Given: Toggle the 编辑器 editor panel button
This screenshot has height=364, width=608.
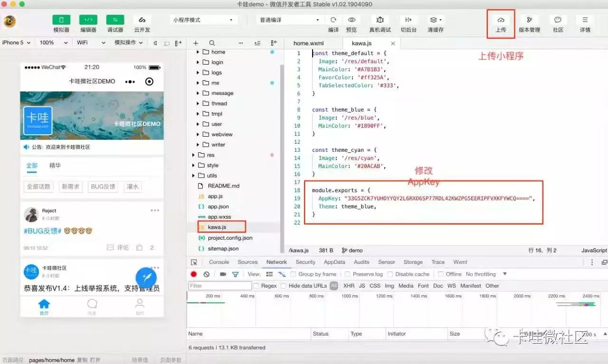Looking at the screenshot, I should 88,20.
